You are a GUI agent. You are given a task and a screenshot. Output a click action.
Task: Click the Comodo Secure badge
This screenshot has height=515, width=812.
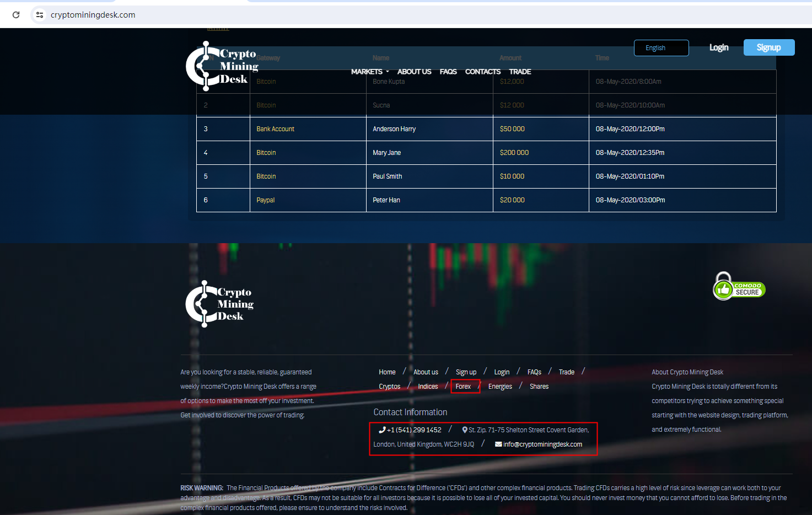point(739,286)
